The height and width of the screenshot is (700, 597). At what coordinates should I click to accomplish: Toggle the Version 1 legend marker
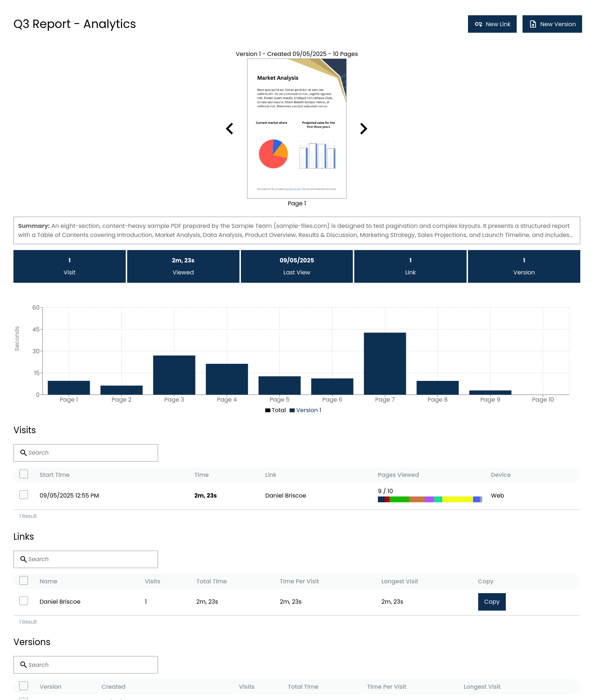pyautogui.click(x=292, y=410)
